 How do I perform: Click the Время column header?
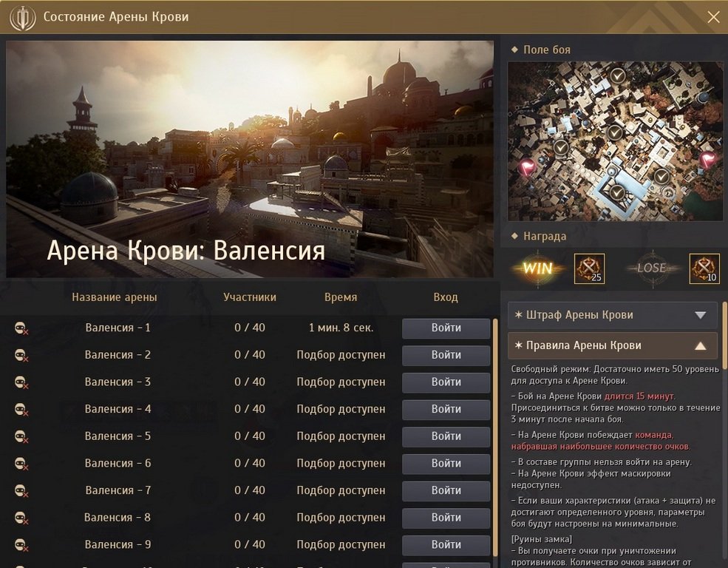point(341,297)
